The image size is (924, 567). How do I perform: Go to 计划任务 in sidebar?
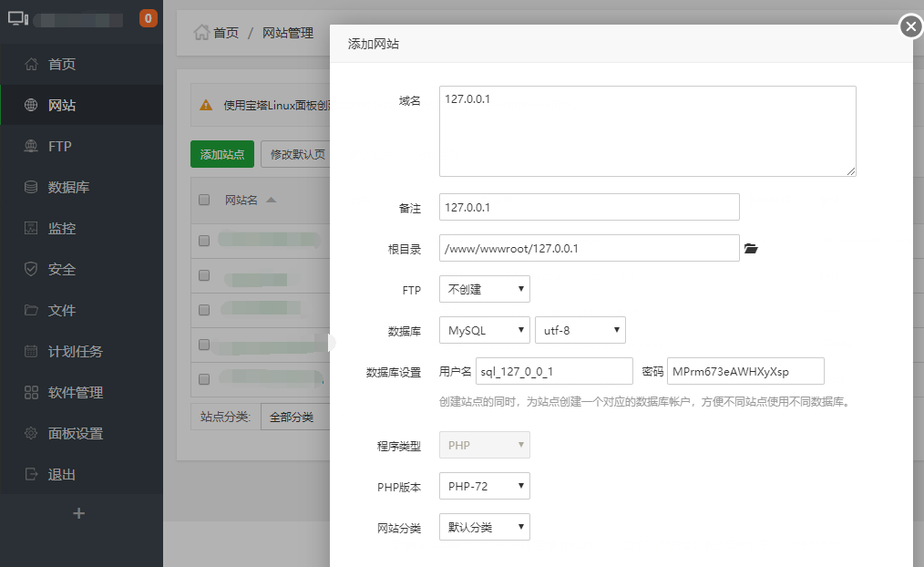point(75,351)
